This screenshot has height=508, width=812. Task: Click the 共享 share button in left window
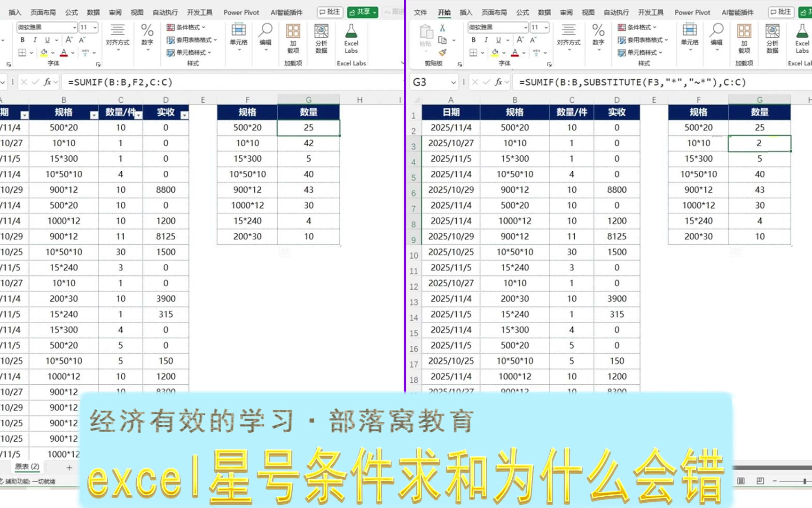tap(363, 12)
